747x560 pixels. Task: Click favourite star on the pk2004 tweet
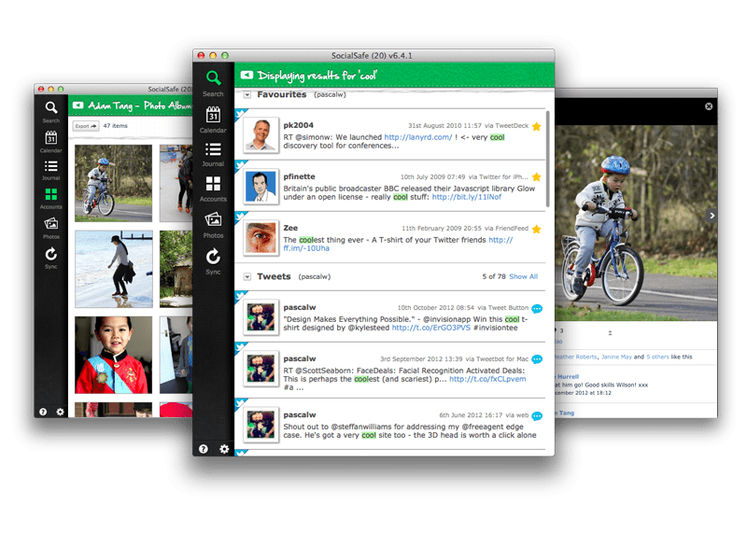[536, 126]
